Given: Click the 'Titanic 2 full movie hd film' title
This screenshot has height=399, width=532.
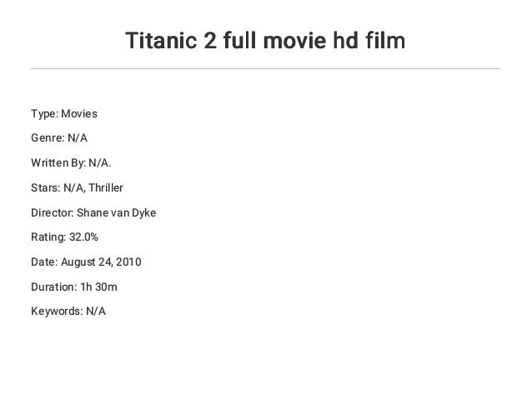Looking at the screenshot, I should pyautogui.click(x=265, y=40).
